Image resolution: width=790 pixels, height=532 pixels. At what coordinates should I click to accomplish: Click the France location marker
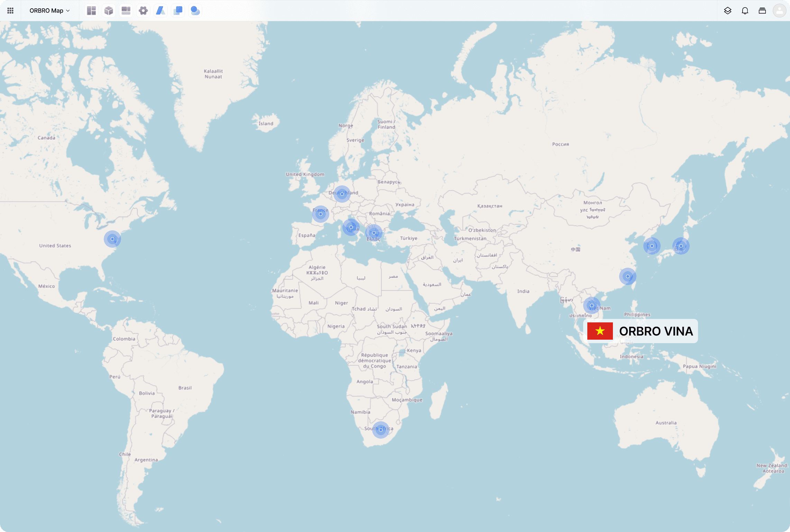(321, 214)
